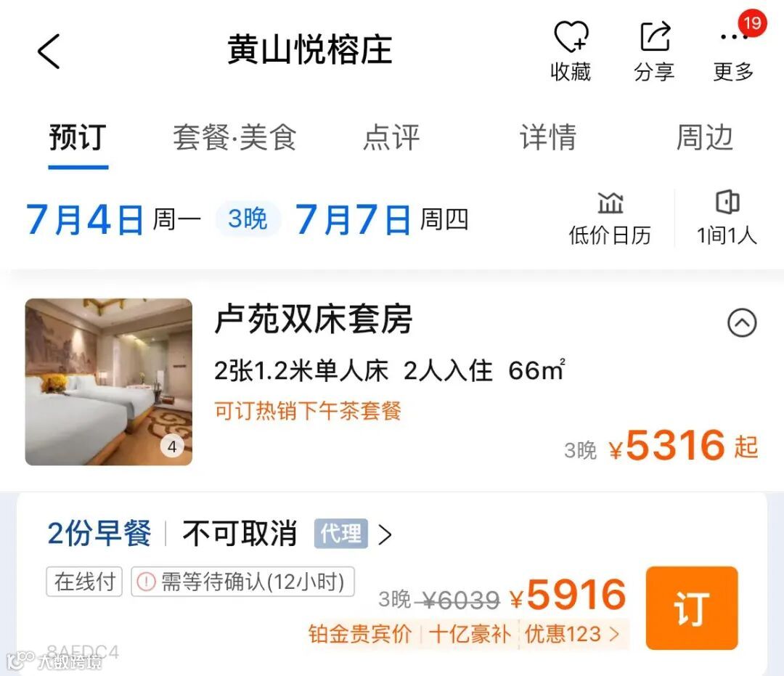Share the hotel via the 分享 icon
The height and width of the screenshot is (676, 784).
coord(654,52)
